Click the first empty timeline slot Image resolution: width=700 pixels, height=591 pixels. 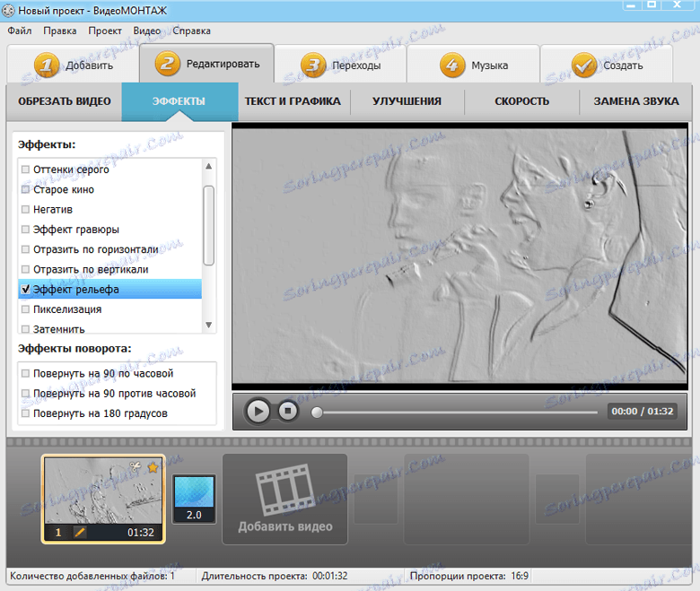(466, 499)
